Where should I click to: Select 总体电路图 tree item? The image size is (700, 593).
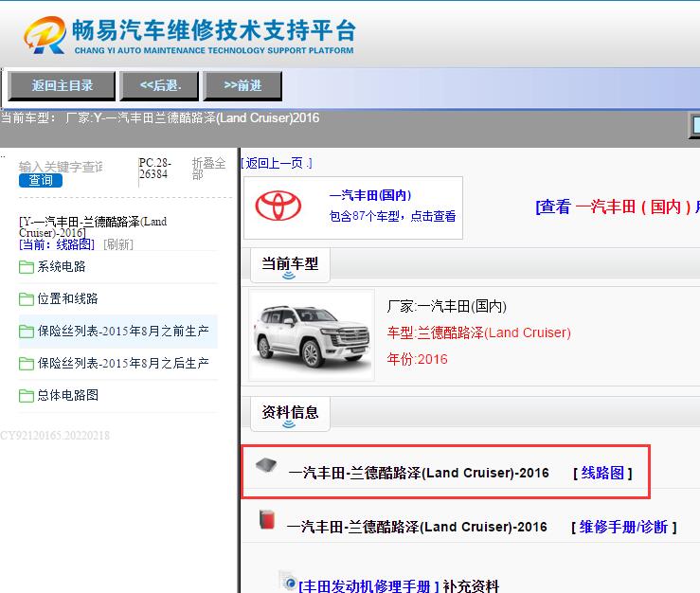67,395
